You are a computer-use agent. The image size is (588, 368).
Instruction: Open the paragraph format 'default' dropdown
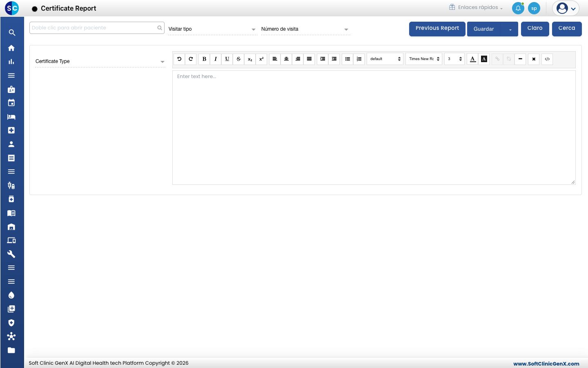[x=385, y=59]
